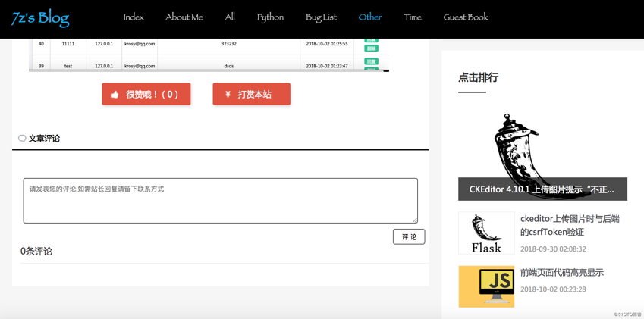Image resolution: width=644 pixels, height=319 pixels.
Task: Open the 7z's Blog logo link
Action: [x=40, y=17]
